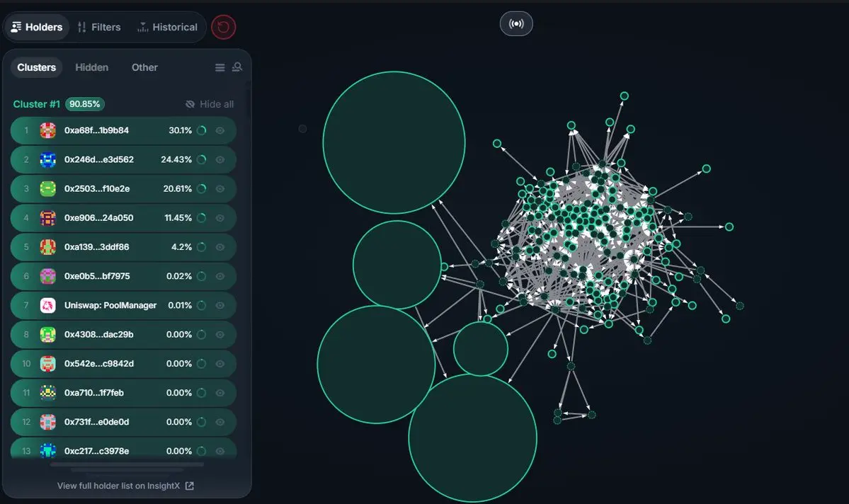Click circle icon next to 30.1%
849x504 pixels.
click(201, 130)
